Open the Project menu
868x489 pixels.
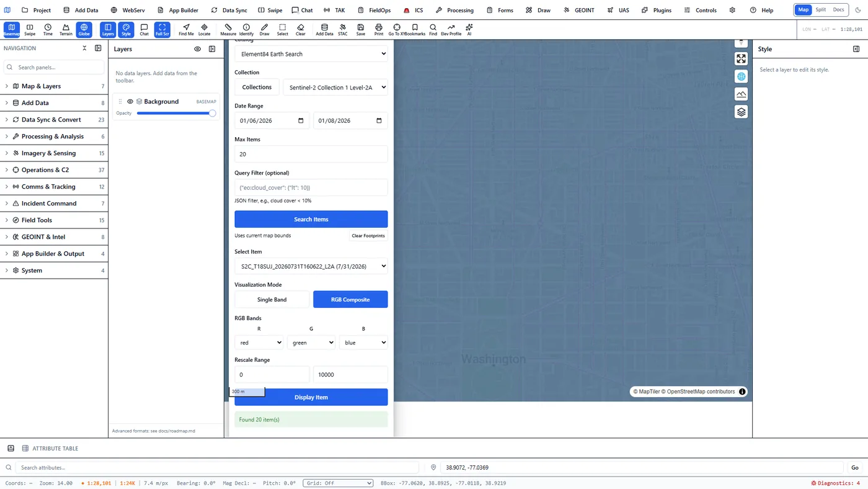coord(37,10)
